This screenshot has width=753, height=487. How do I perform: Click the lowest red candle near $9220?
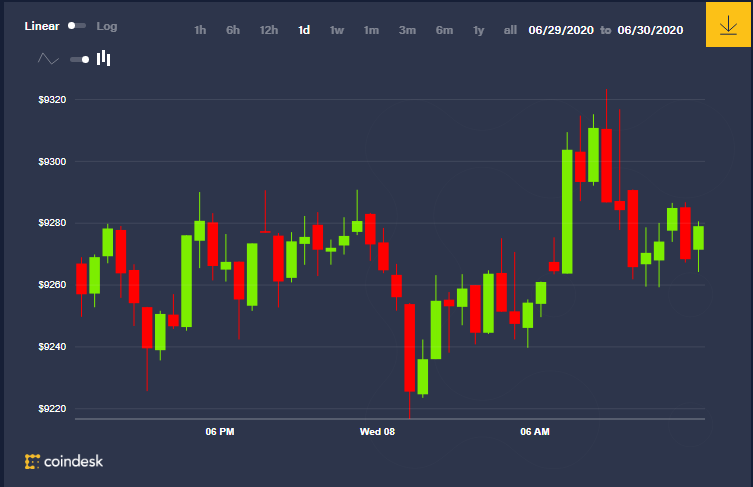coord(410,348)
